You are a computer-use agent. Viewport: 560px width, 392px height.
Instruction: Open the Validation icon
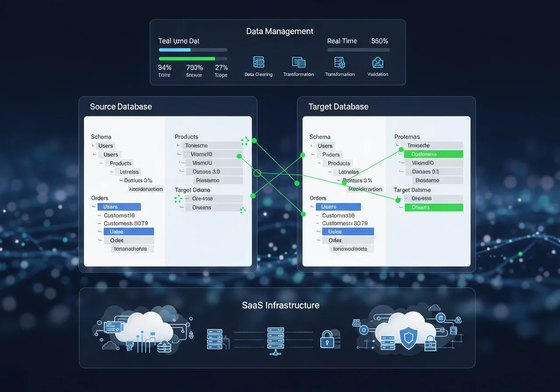click(x=377, y=63)
